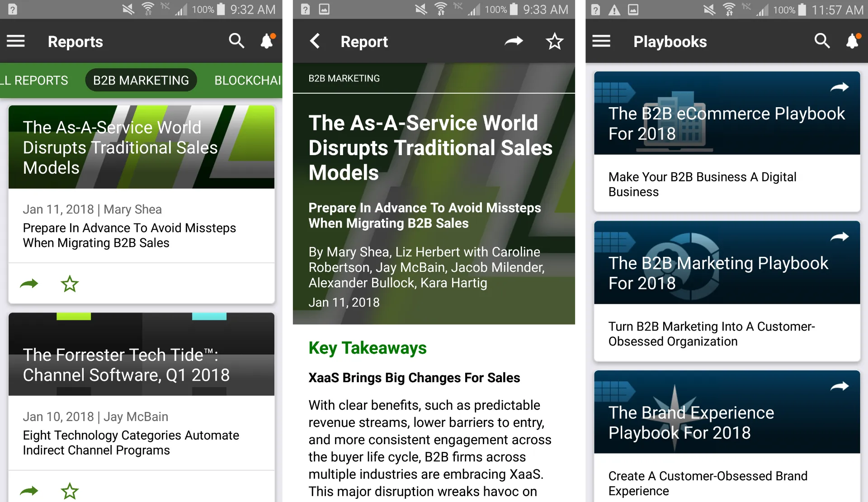The width and height of the screenshot is (868, 502).
Task: Tap search icon on Playbooks screen
Action: [822, 41]
